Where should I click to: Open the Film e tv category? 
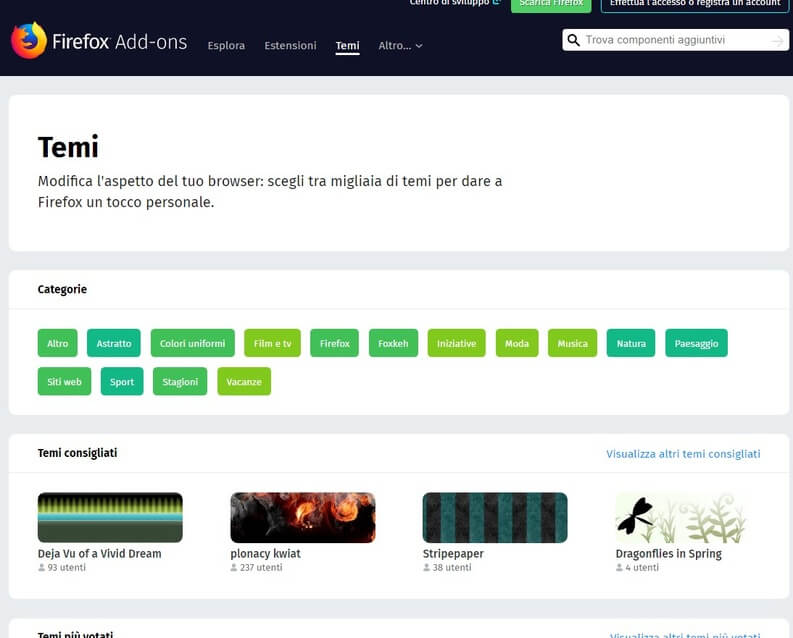tap(272, 343)
